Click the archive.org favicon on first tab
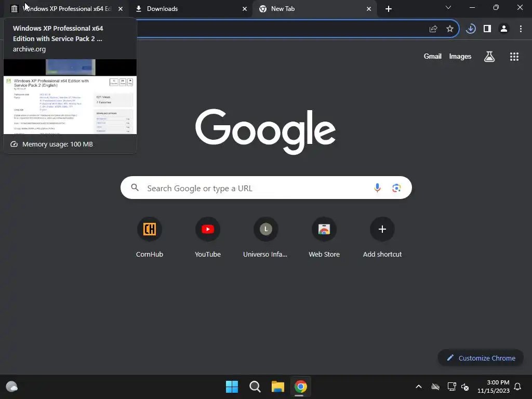 coord(14,9)
